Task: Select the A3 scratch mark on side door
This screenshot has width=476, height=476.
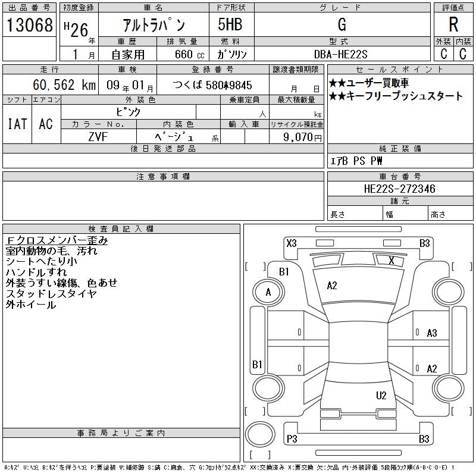Action: point(432,333)
